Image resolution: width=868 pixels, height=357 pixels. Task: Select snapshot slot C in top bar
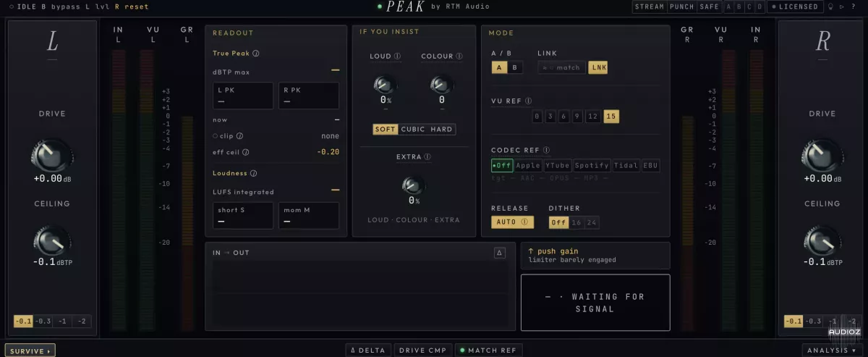click(749, 7)
